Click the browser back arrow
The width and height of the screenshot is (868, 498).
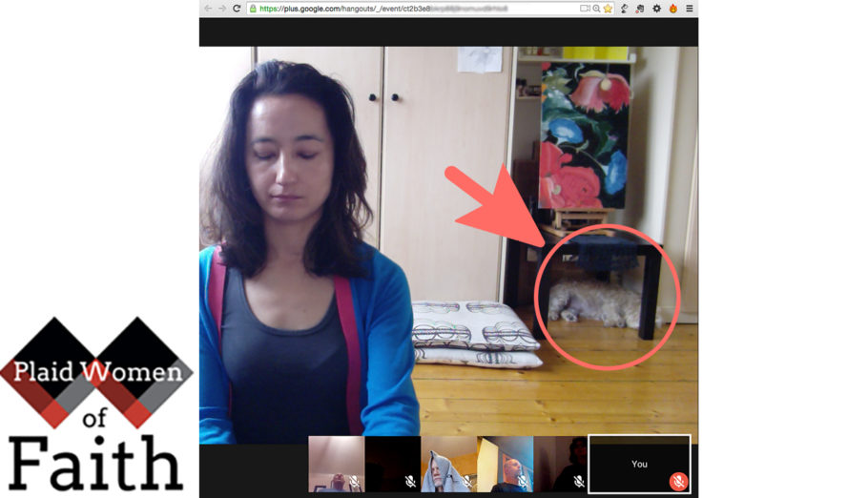click(208, 9)
